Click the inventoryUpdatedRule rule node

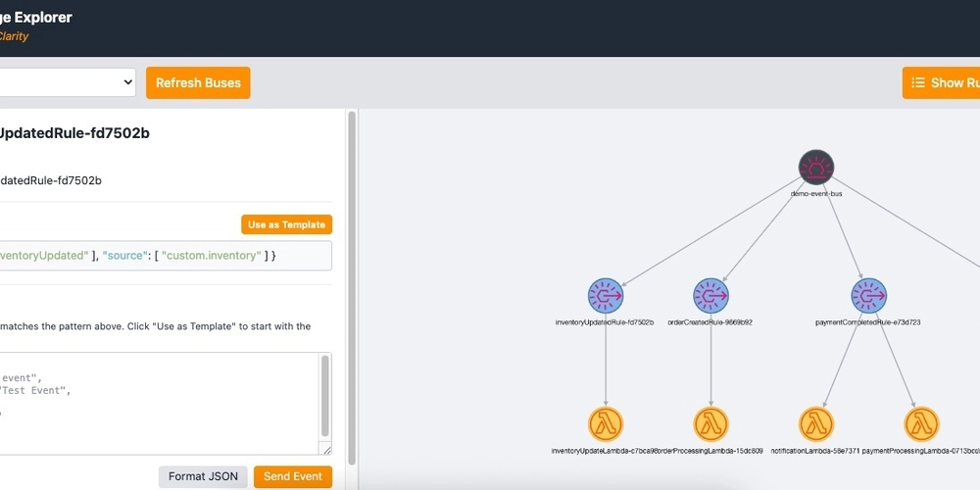tap(606, 295)
